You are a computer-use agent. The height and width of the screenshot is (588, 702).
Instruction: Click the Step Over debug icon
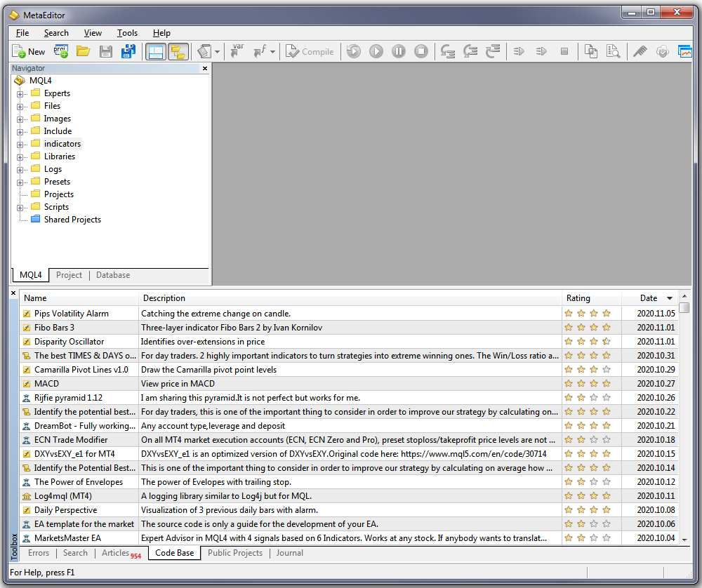coord(470,51)
